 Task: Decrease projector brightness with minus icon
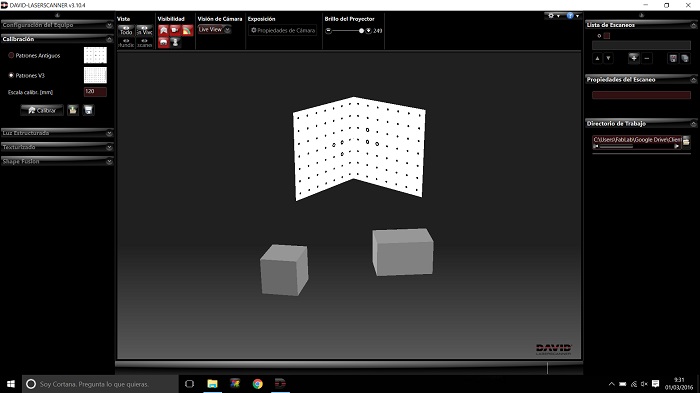329,31
